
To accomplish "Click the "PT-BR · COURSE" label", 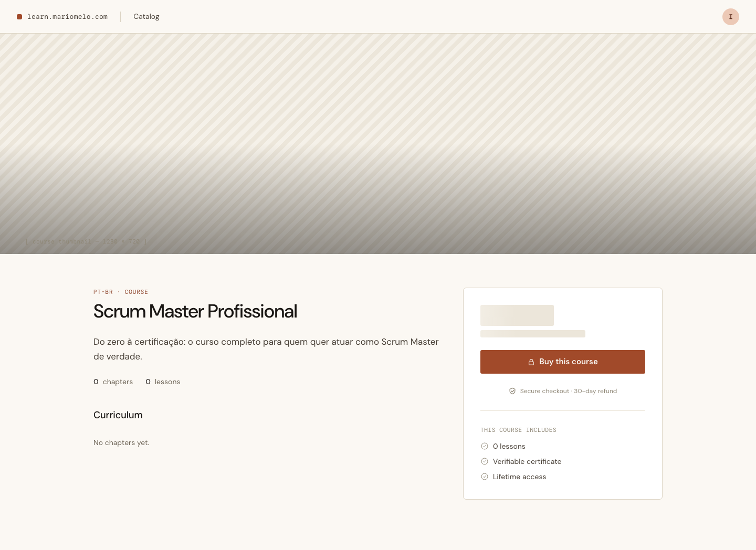I will pos(121,292).
